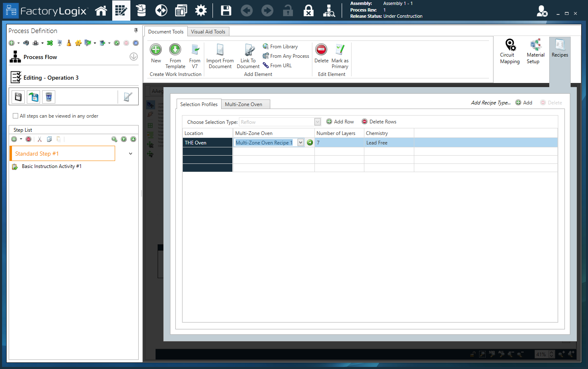Click green arrow next to recipe dropdown

click(310, 142)
